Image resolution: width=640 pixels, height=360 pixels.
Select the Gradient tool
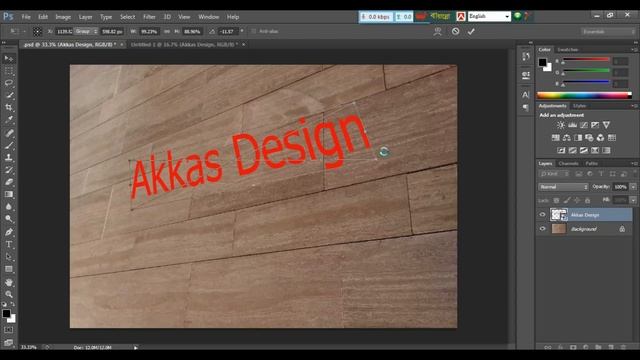[x=9, y=194]
